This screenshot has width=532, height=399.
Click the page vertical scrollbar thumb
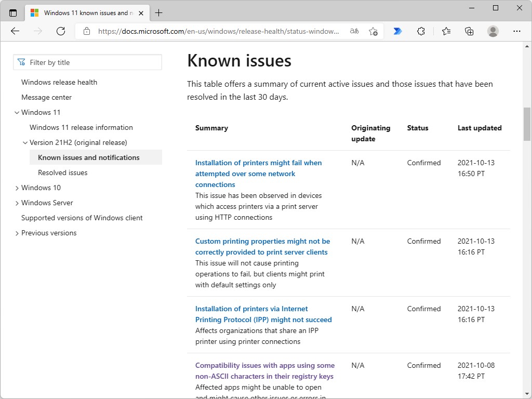point(527,124)
